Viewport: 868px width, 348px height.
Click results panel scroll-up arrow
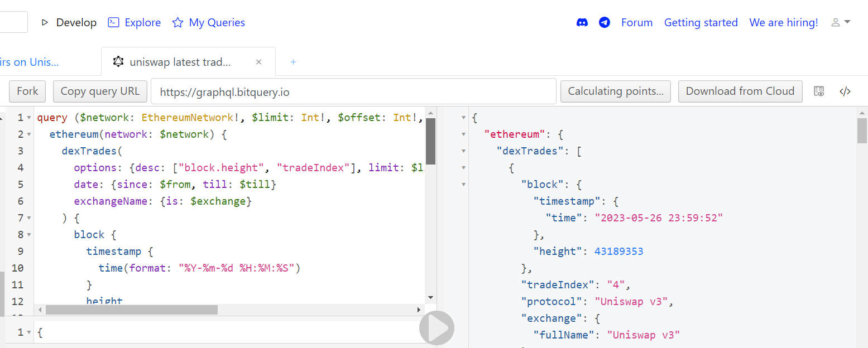click(x=862, y=113)
